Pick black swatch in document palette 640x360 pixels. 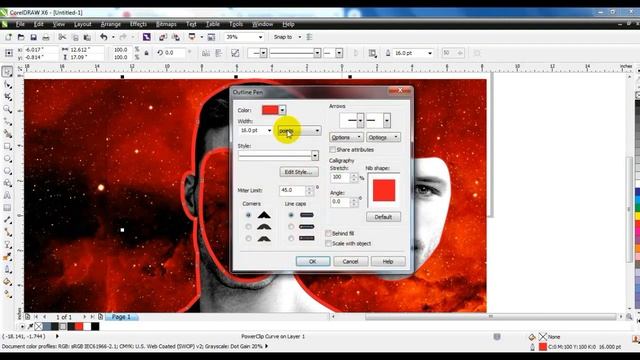[95, 327]
